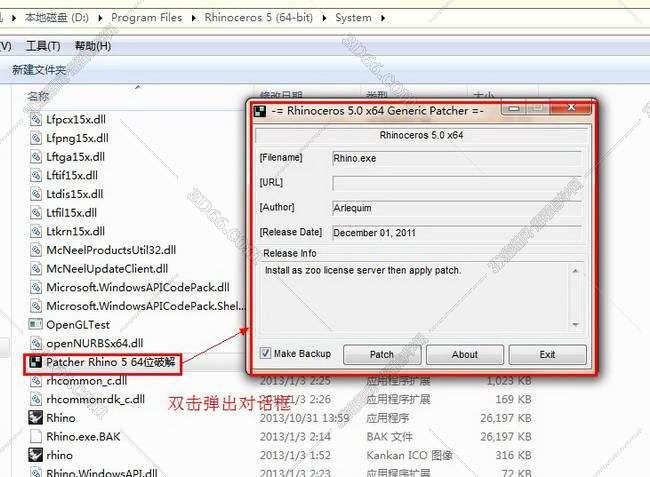
Task: Click the Rhino application icon
Action: click(x=36, y=418)
